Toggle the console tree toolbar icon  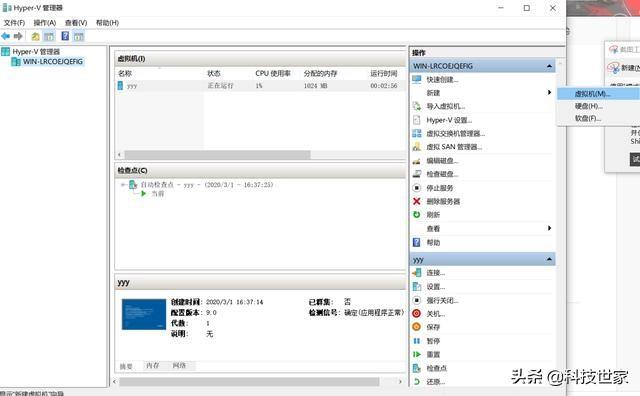(x=49, y=36)
